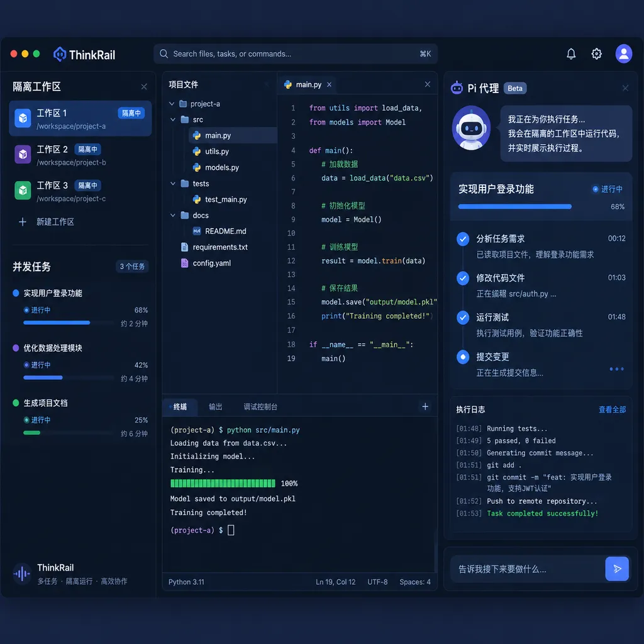This screenshot has width=644, height=644.
Task: Select 工作区 2 project-b workspace
Action: pos(80,155)
